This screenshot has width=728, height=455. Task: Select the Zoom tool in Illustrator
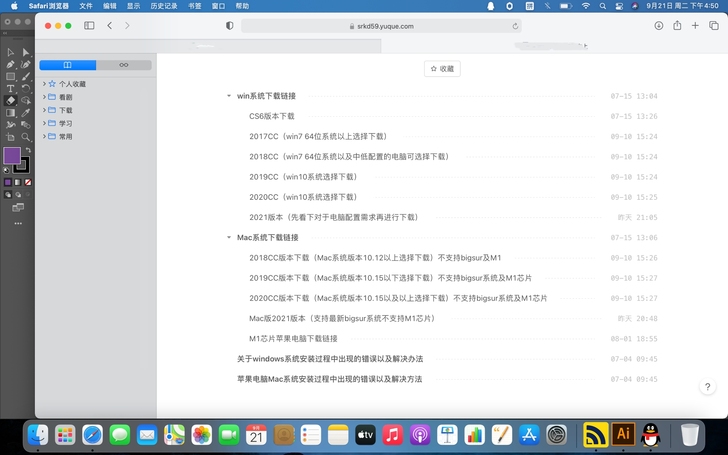pyautogui.click(x=26, y=137)
